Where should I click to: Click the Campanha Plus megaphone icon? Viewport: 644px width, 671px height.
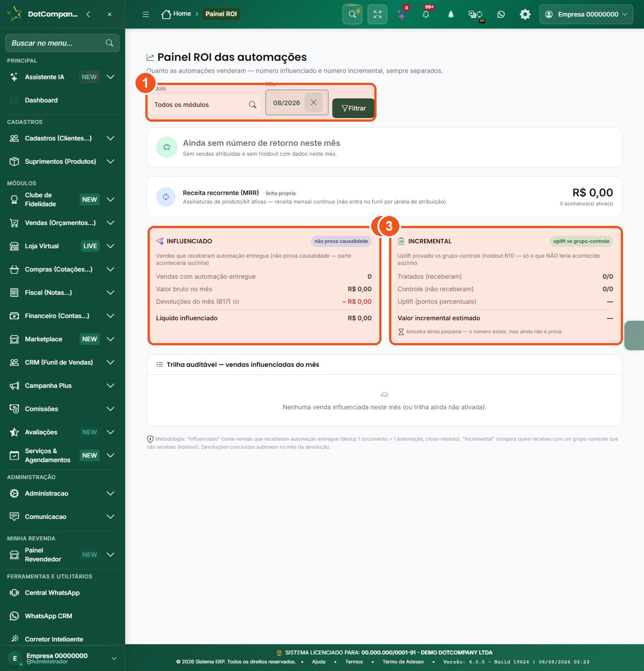(x=14, y=386)
